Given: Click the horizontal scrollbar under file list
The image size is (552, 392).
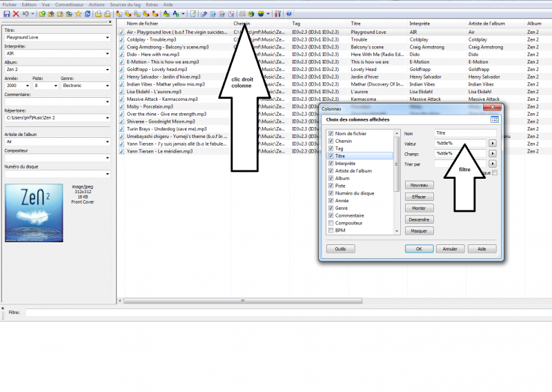Looking at the screenshot, I should pos(242,301).
